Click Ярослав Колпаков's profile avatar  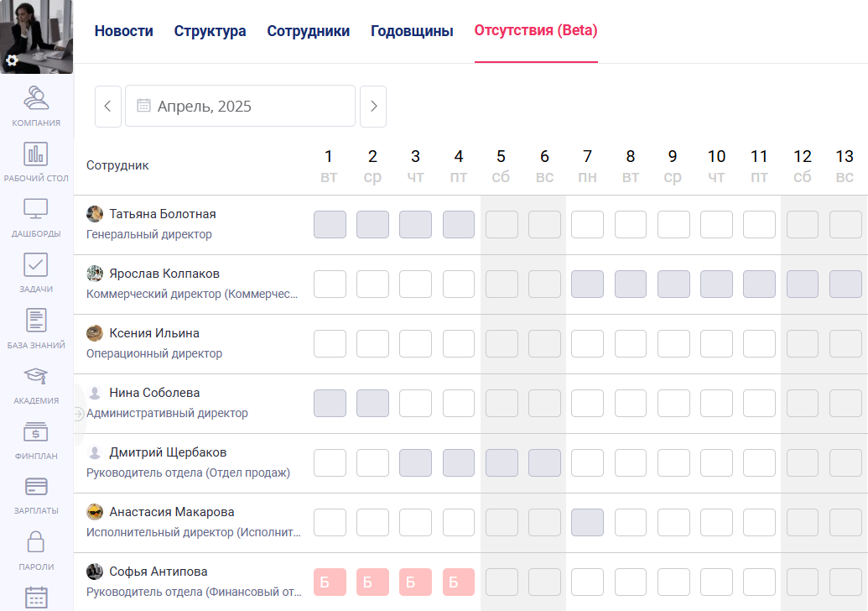(x=94, y=273)
